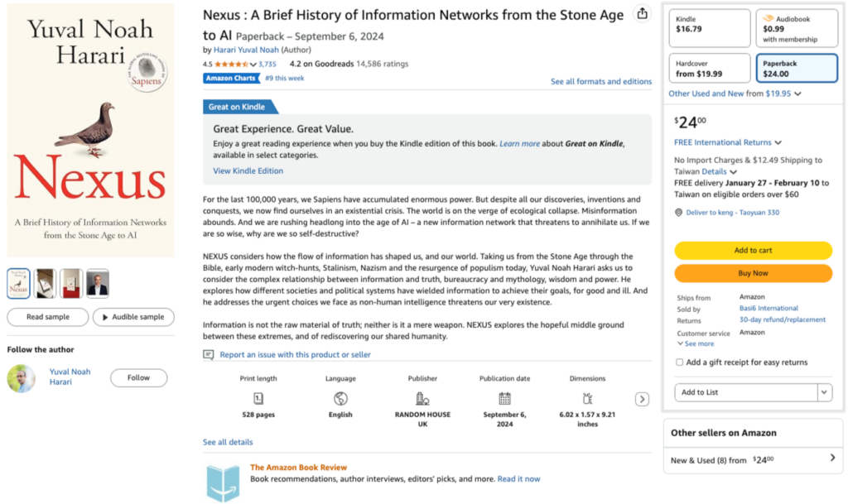Click the $19.95 used price link
The image size is (848, 504).
click(778, 94)
